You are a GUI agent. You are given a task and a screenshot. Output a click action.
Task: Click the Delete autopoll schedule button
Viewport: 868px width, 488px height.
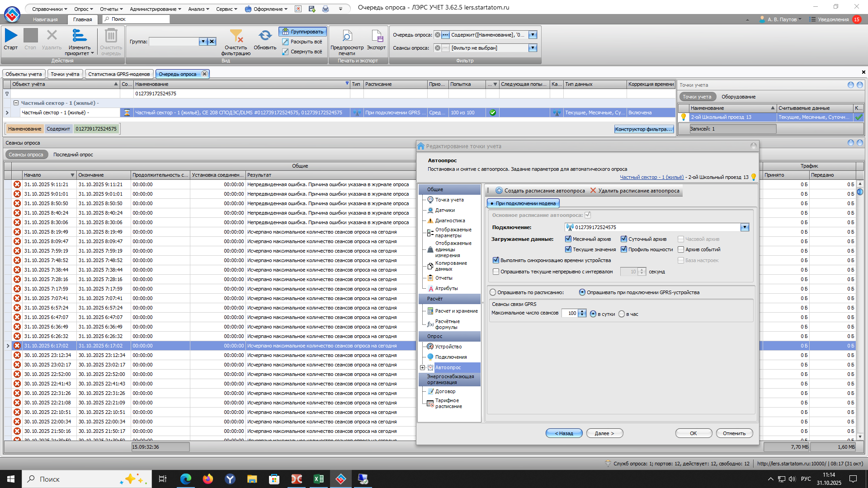click(x=634, y=191)
